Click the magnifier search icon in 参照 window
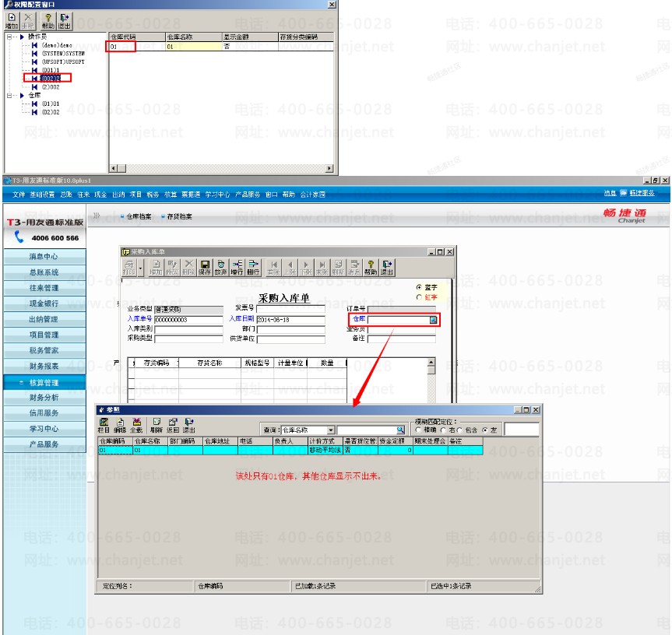672x635 pixels. [x=400, y=430]
